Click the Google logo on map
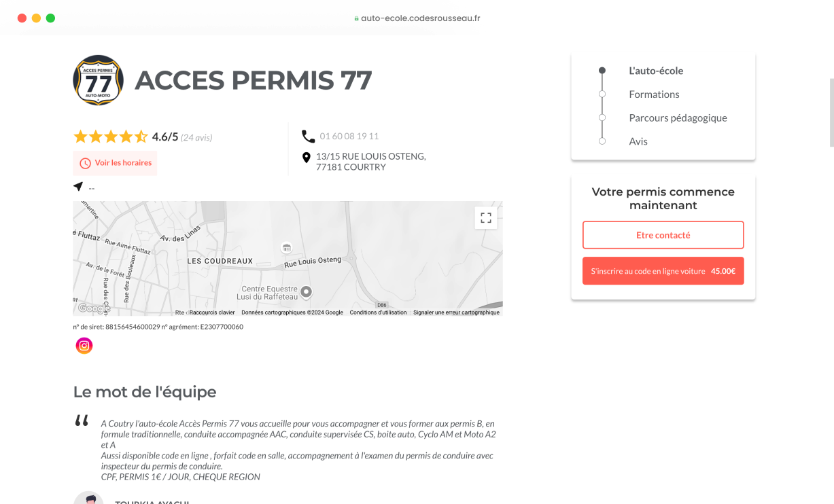Viewport: 834px width, 504px height. click(x=93, y=308)
